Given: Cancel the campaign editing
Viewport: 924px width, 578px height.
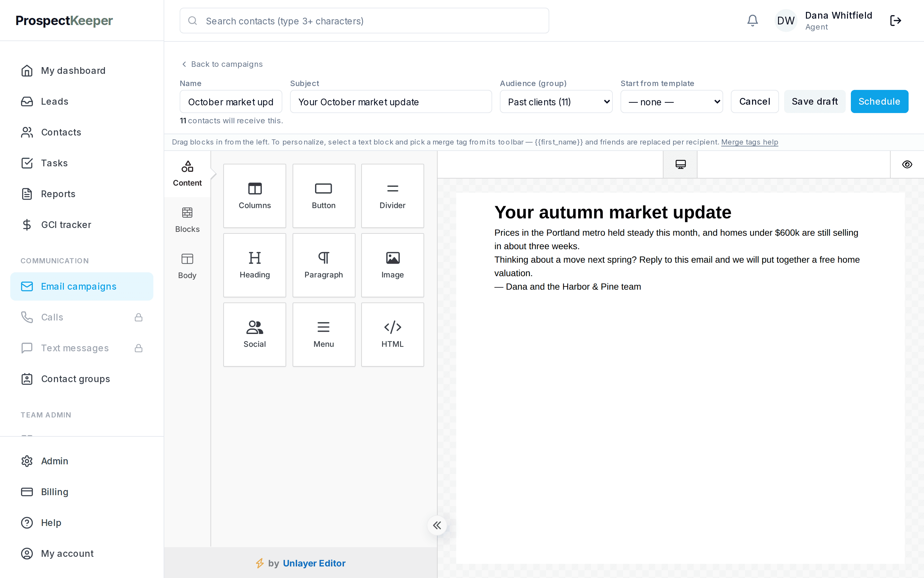Looking at the screenshot, I should pyautogui.click(x=755, y=102).
